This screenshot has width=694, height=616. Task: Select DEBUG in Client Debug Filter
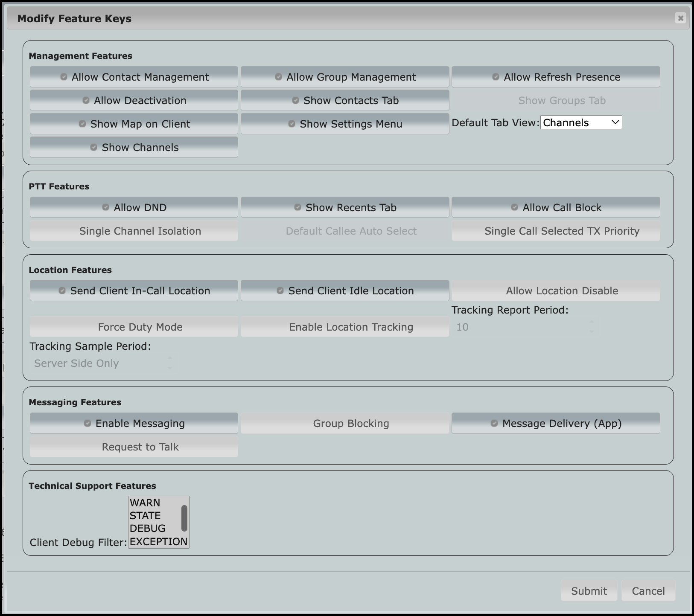click(148, 529)
